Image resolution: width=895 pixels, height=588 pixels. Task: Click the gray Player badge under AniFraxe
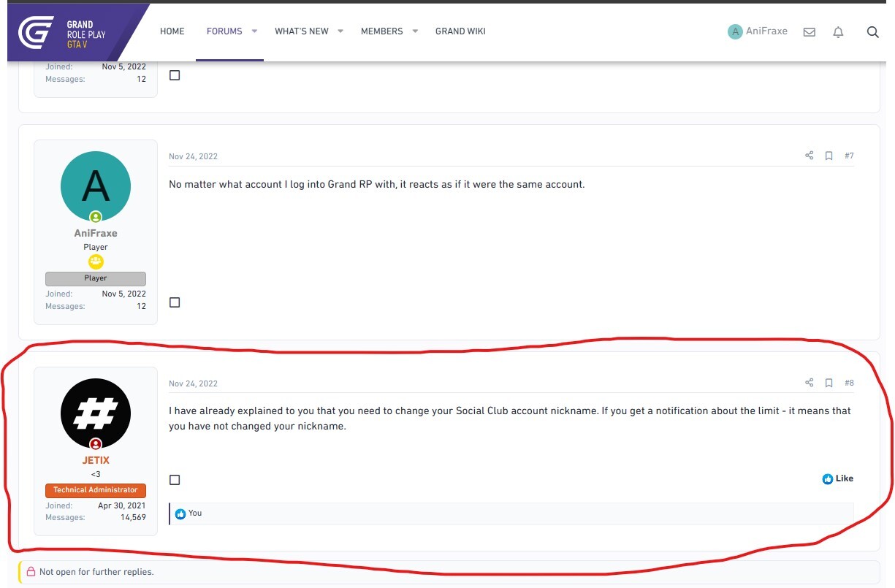pos(96,278)
